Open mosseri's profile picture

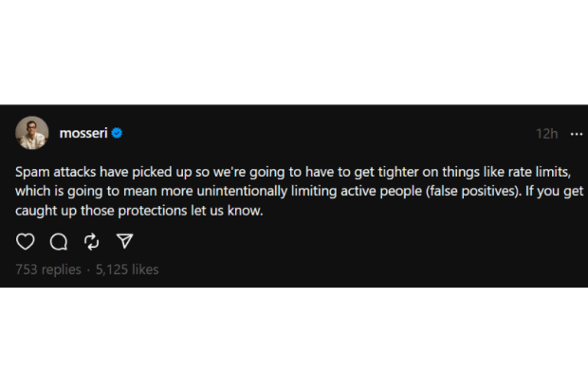coord(32,133)
